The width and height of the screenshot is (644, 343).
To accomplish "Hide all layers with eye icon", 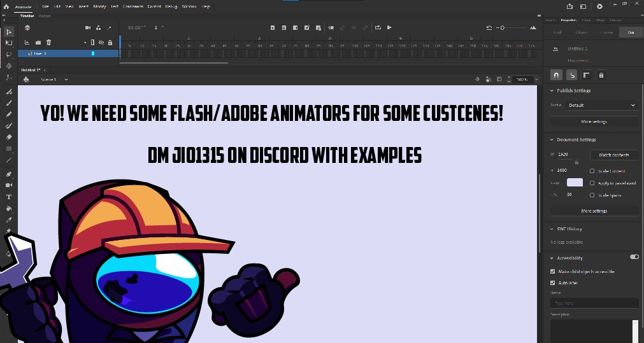I will (x=101, y=42).
